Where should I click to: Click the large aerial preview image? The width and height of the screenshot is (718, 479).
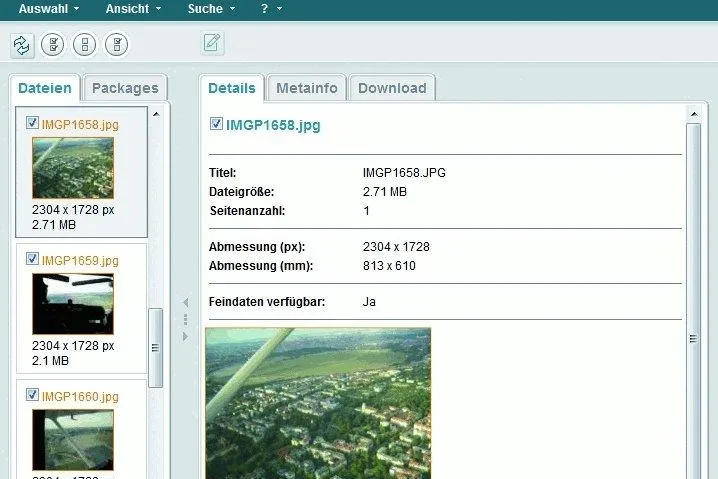click(318, 403)
